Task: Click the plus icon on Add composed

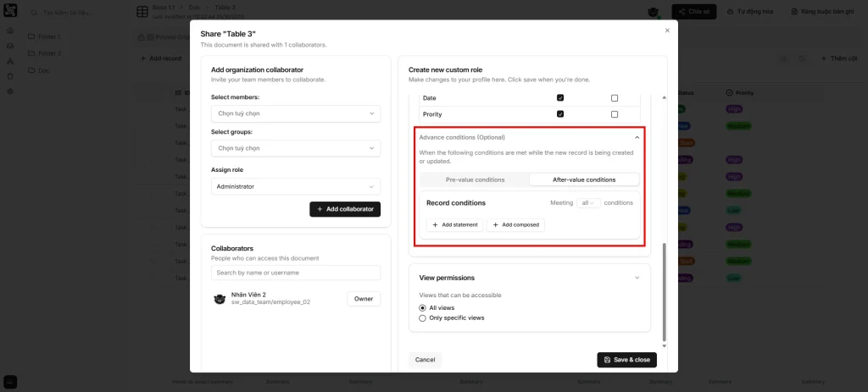Action: coord(496,225)
